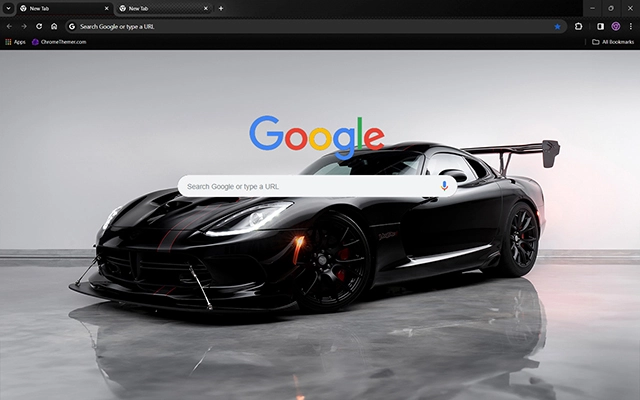
Task: Click the Google icon in address bar
Action: tap(72, 27)
